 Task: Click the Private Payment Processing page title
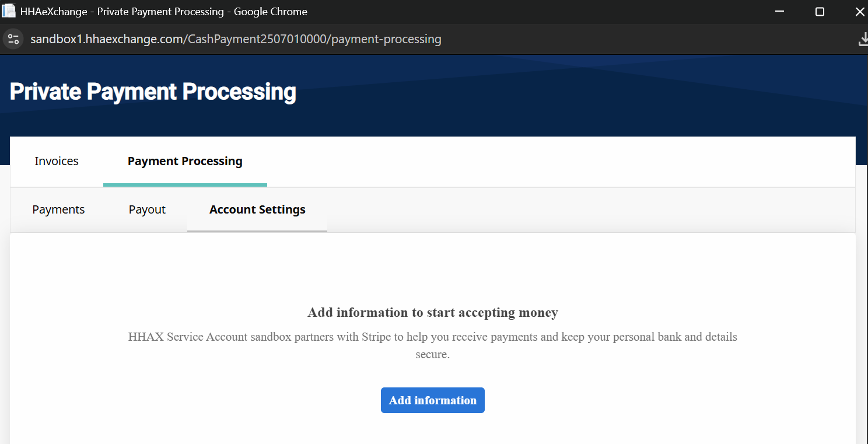tap(153, 92)
